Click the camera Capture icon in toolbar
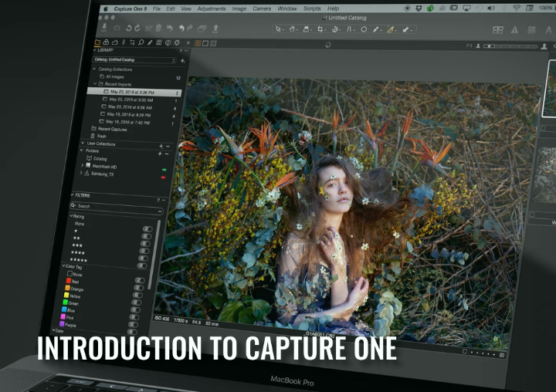556x392 pixels. pyautogui.click(x=117, y=28)
